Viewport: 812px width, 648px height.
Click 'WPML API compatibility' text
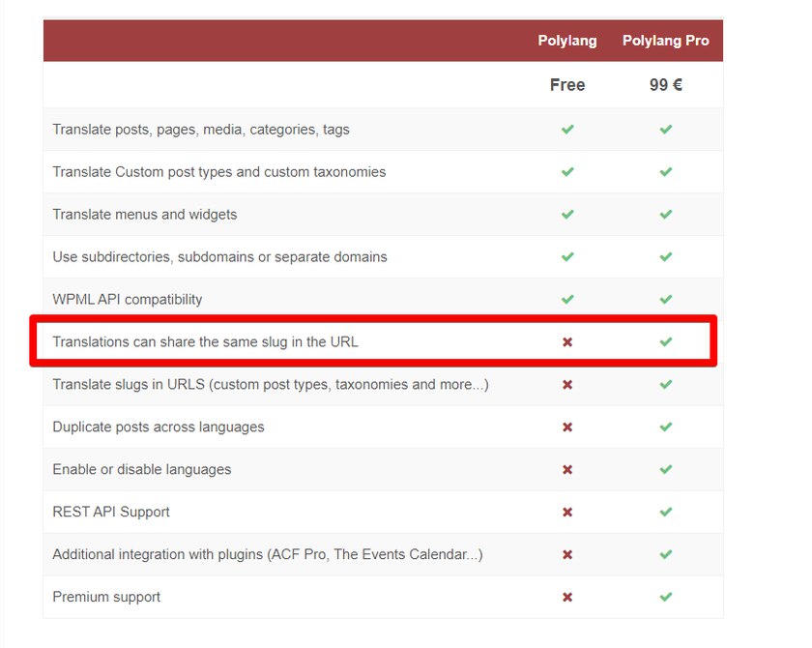128,300
